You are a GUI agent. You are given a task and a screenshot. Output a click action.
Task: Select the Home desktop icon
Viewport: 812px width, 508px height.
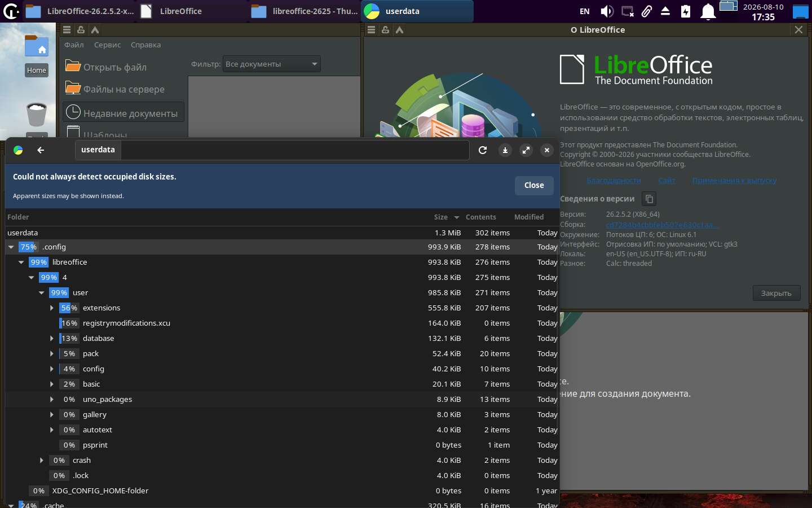click(37, 55)
